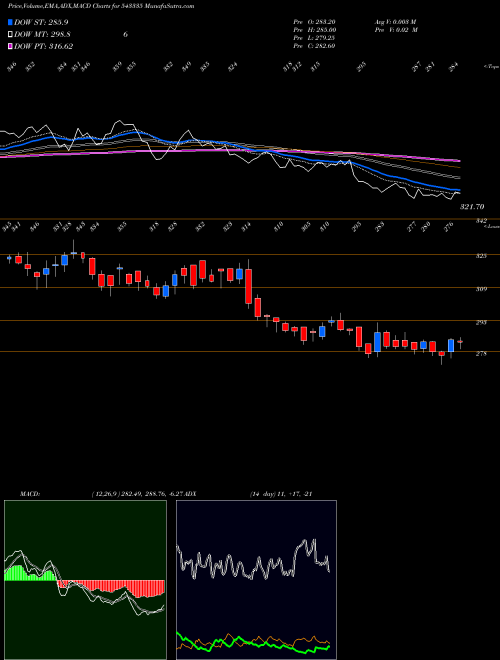Viewport: 500px width, 660px height.
Task: Select the 'DOW PT: 316.62' label
Action: [43, 46]
